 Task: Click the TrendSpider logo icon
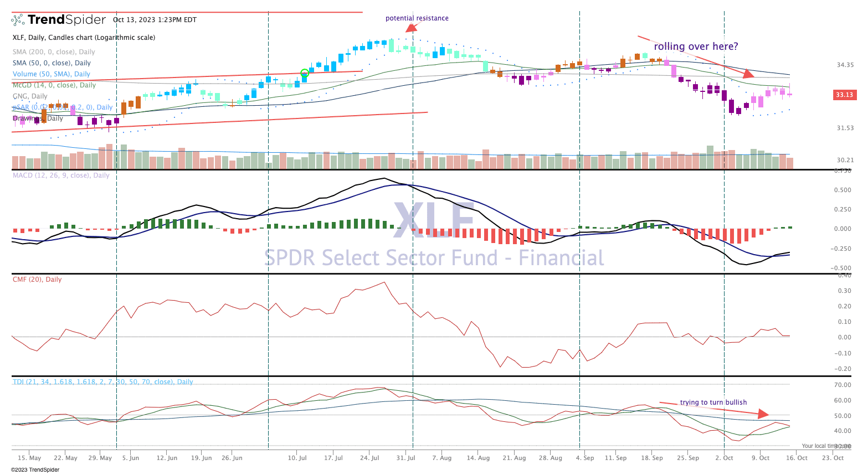pos(18,20)
